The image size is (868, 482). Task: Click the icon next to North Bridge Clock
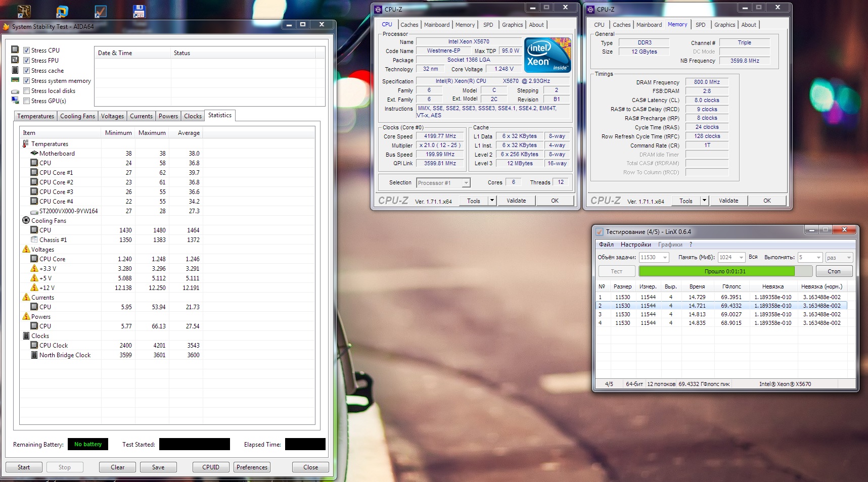click(34, 355)
